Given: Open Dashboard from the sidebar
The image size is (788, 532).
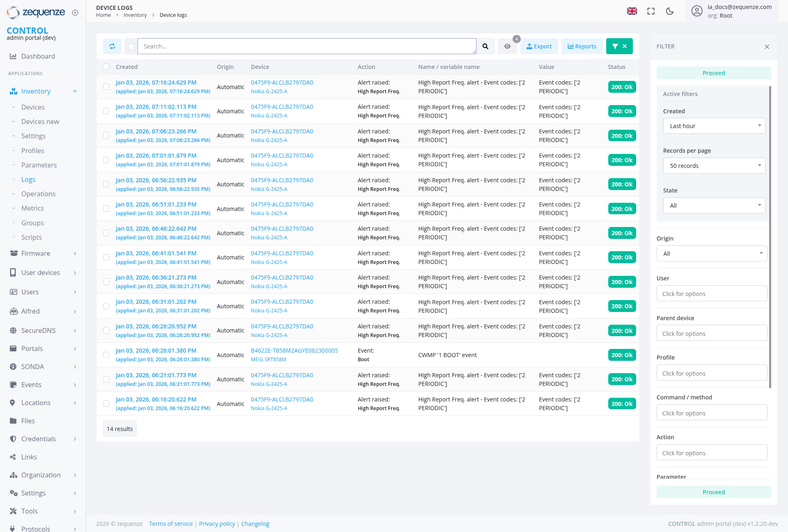Looking at the screenshot, I should click(38, 56).
